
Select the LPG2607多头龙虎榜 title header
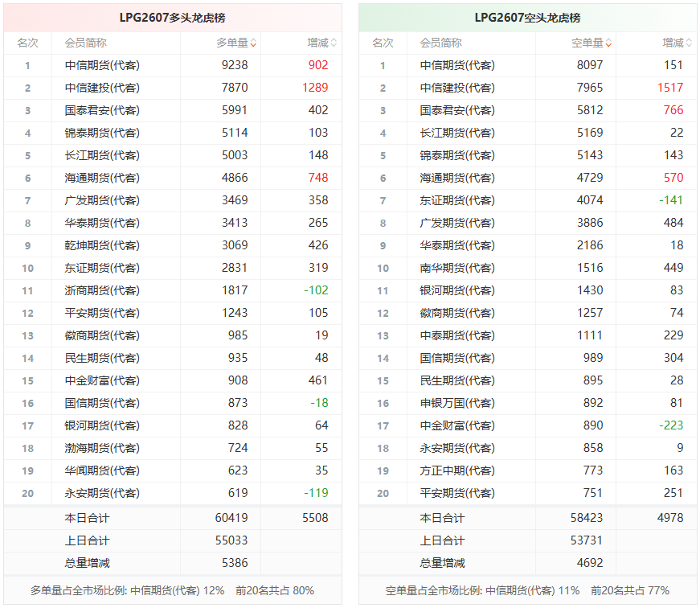[173, 18]
